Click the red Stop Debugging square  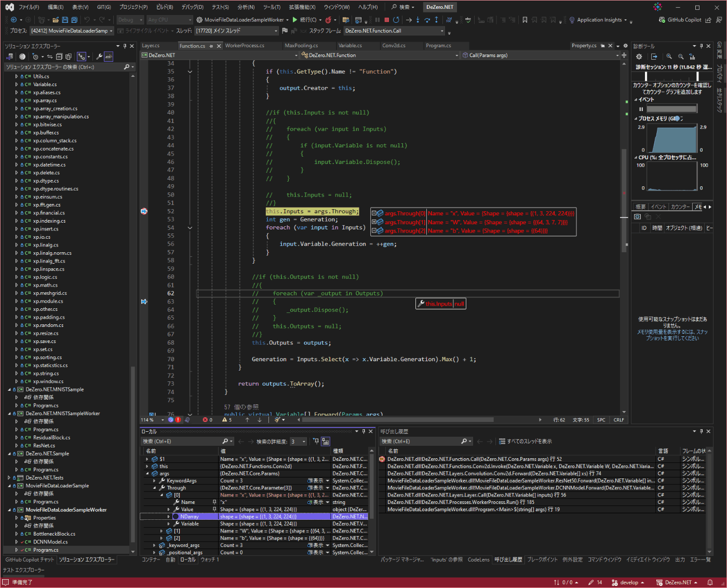pos(387,20)
